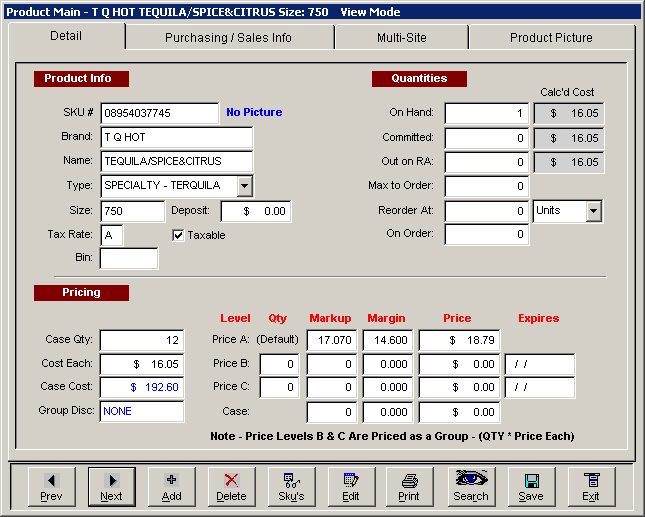Switch to the Detail tab

click(66, 36)
